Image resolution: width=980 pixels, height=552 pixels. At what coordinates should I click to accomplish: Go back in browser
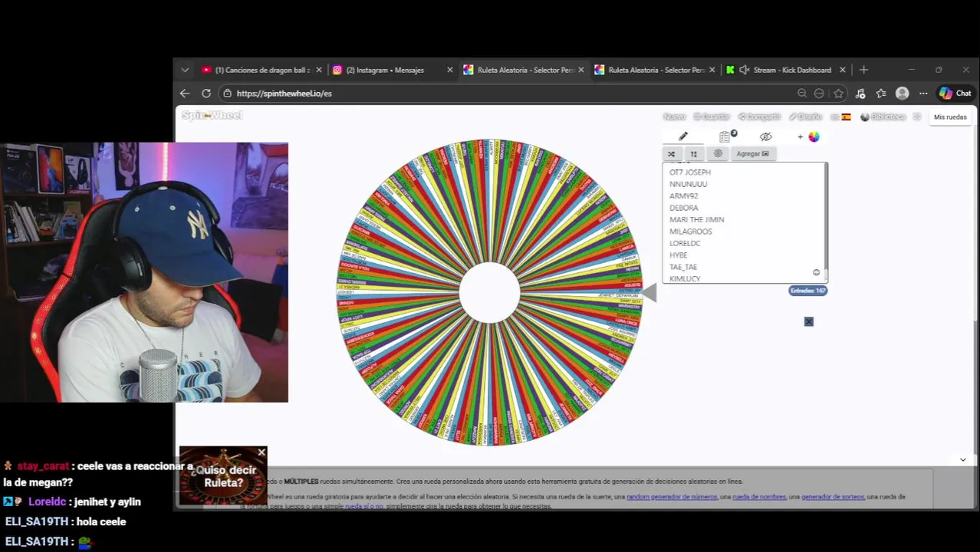coord(185,93)
